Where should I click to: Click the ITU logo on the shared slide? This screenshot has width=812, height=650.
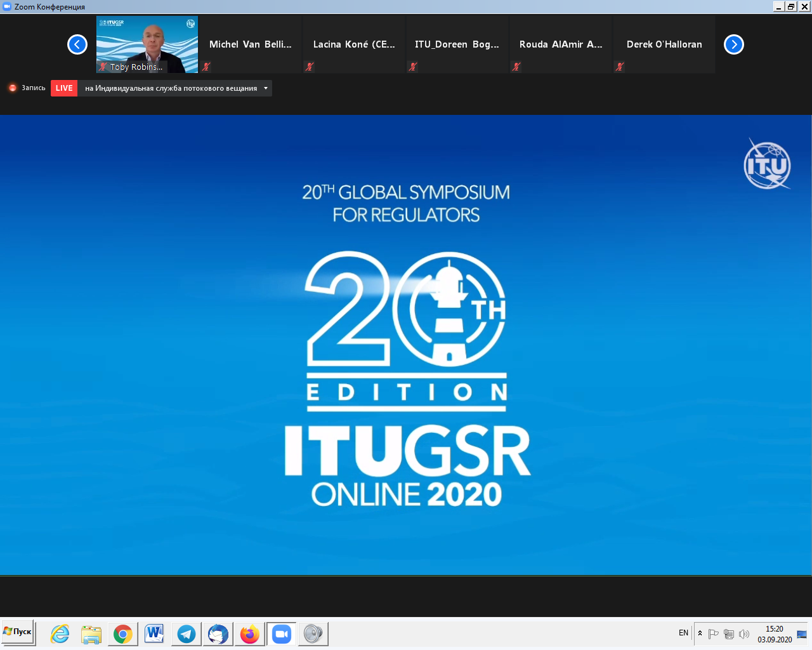[x=768, y=164]
